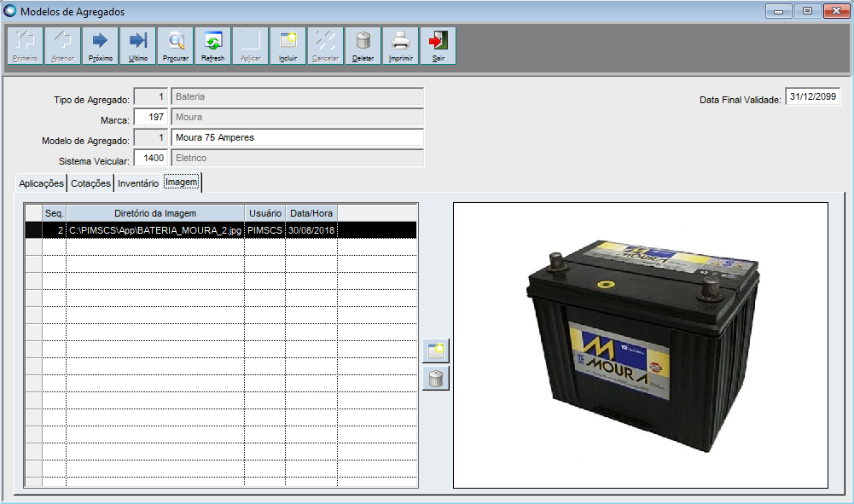The height and width of the screenshot is (504, 854).
Task: Select the Imagem tab
Action: [x=182, y=182]
